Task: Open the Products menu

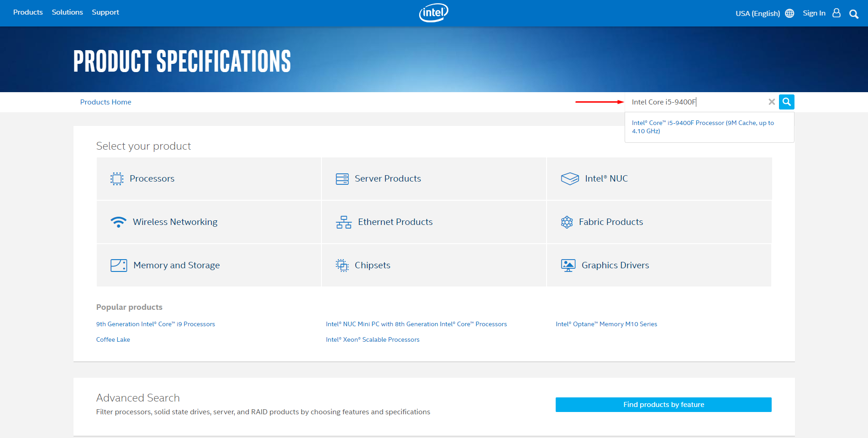Action: point(28,12)
